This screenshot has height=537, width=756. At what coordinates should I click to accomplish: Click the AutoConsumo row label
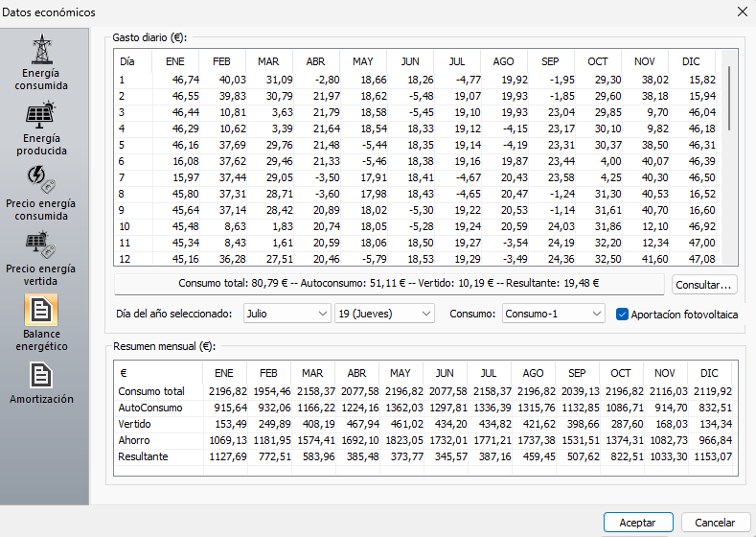pos(150,408)
